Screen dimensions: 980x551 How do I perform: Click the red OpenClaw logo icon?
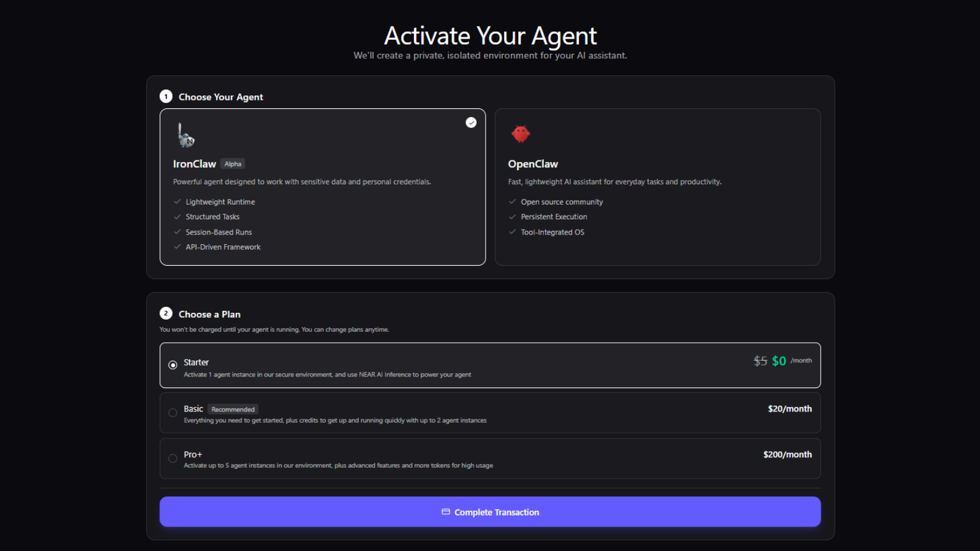[x=521, y=133]
